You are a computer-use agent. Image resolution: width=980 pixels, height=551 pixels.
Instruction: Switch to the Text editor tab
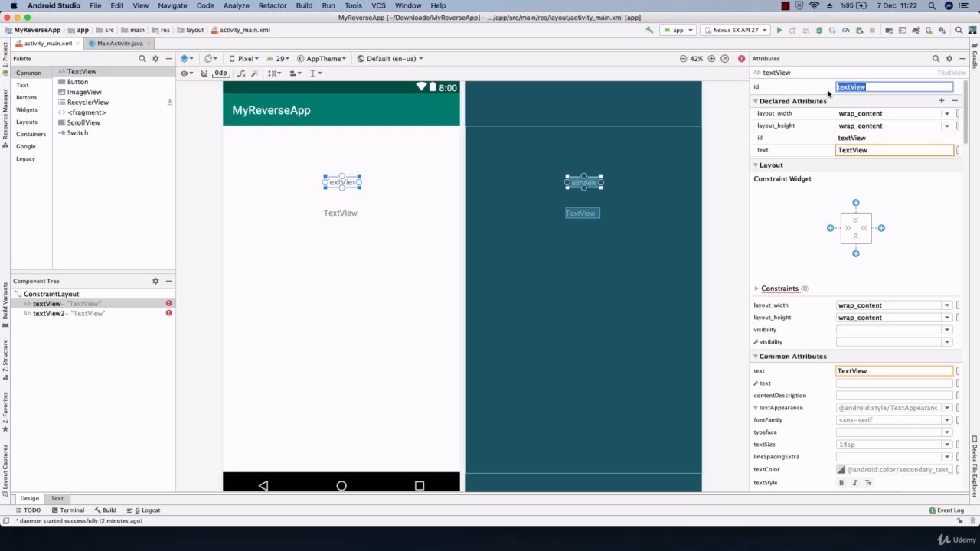pos(57,498)
